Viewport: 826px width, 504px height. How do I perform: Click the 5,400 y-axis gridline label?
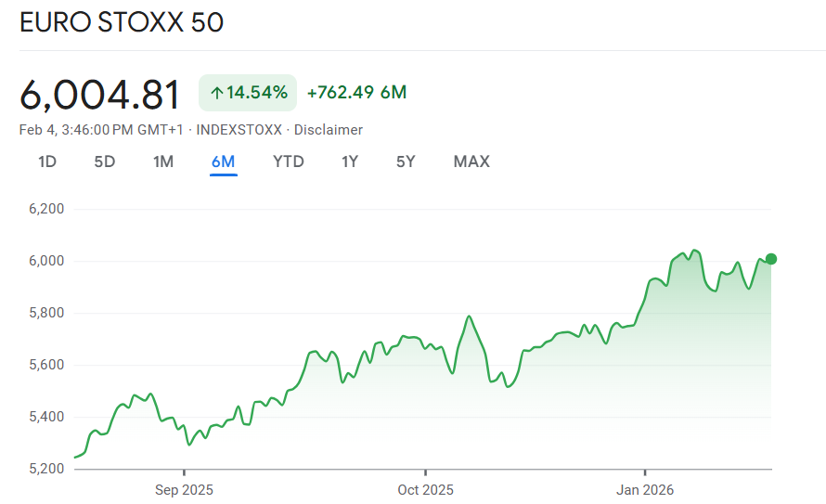tap(46, 417)
